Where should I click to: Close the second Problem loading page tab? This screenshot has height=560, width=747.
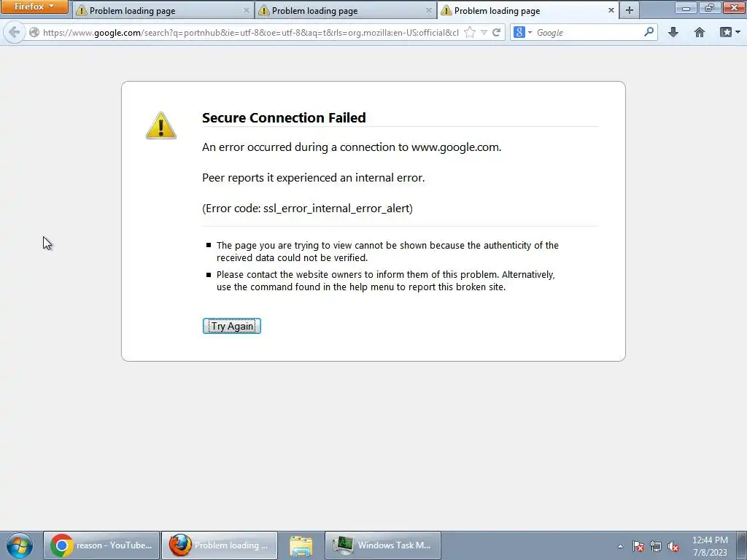[428, 10]
